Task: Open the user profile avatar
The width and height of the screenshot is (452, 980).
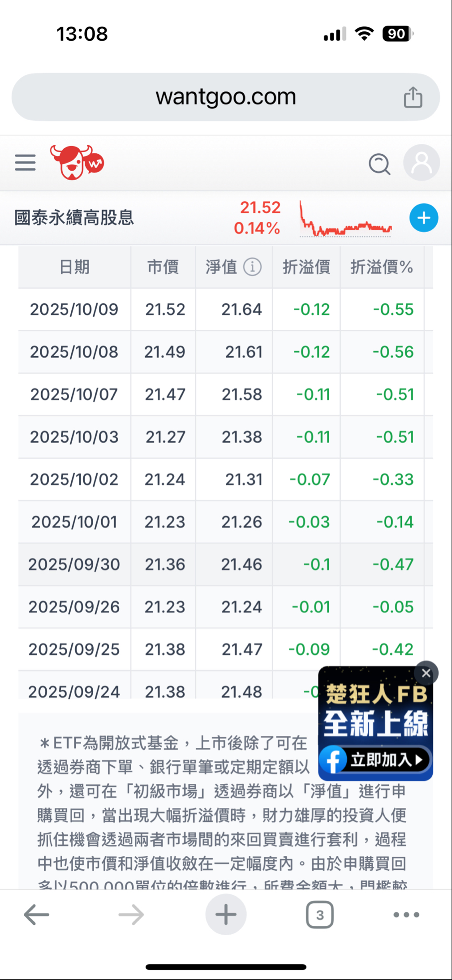Action: click(421, 163)
